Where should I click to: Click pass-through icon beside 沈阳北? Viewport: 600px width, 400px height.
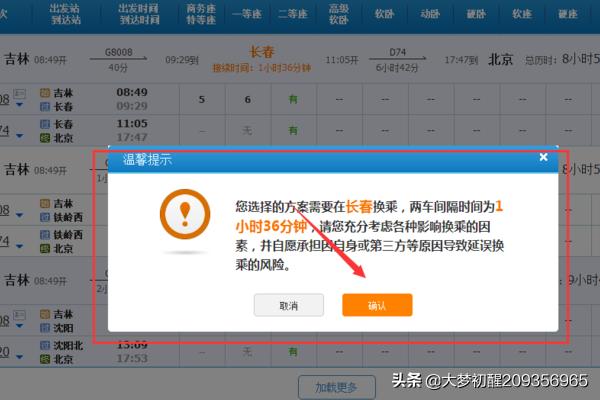coord(45,345)
